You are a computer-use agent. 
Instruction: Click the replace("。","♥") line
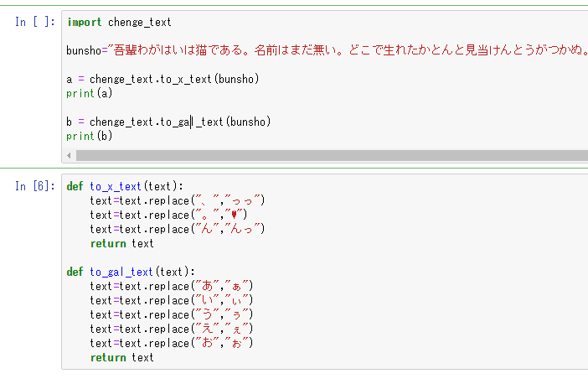point(168,215)
